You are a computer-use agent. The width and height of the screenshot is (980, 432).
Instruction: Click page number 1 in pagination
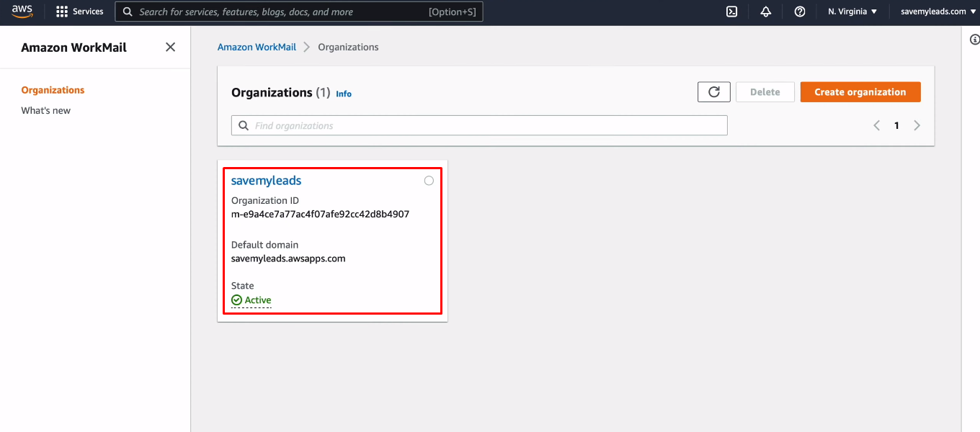(x=896, y=125)
